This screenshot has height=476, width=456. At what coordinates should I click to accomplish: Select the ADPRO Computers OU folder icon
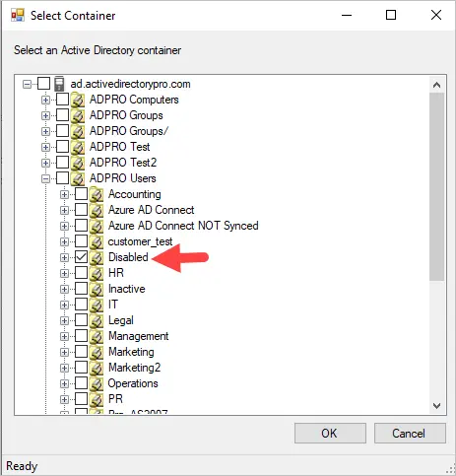78,100
